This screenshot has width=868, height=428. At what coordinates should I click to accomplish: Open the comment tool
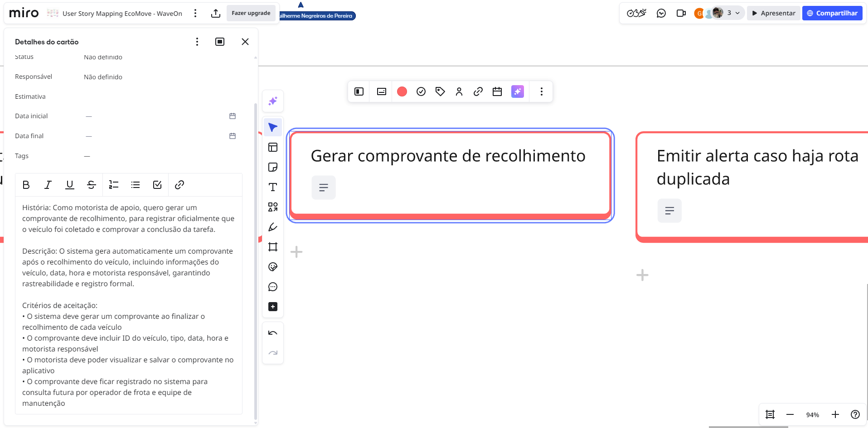point(273,287)
